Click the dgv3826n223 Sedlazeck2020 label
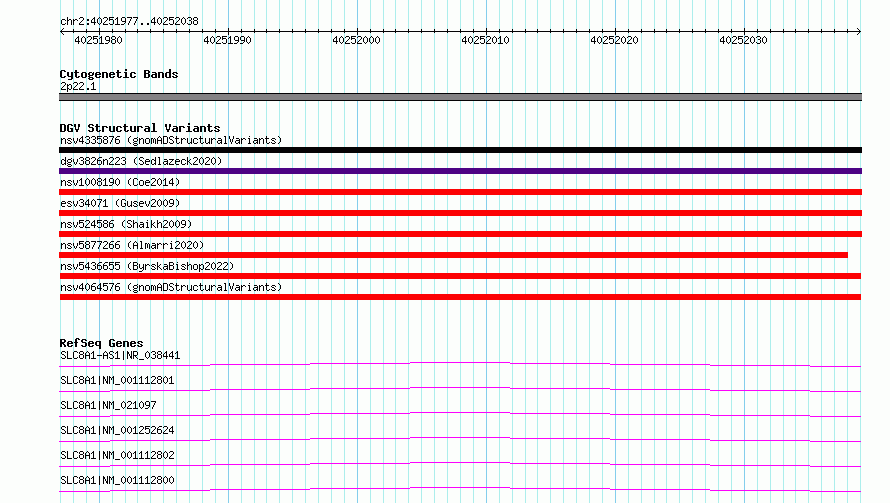Screen dimensions: 890x503 tap(141, 161)
